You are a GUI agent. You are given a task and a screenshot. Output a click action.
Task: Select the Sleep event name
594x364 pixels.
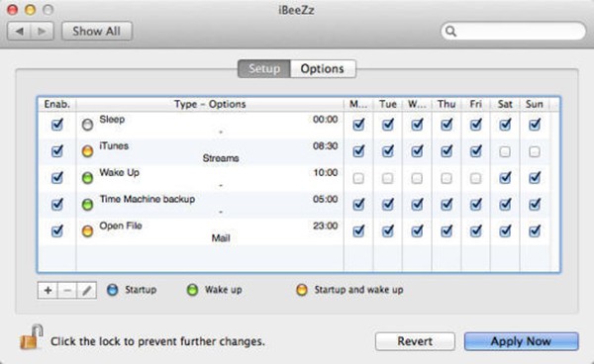coord(112,120)
